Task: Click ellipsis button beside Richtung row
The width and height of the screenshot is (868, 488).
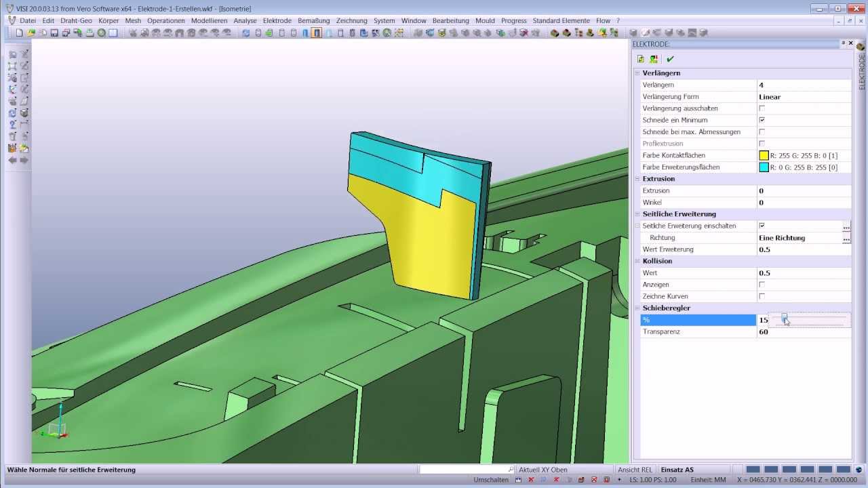Action: 846,238
